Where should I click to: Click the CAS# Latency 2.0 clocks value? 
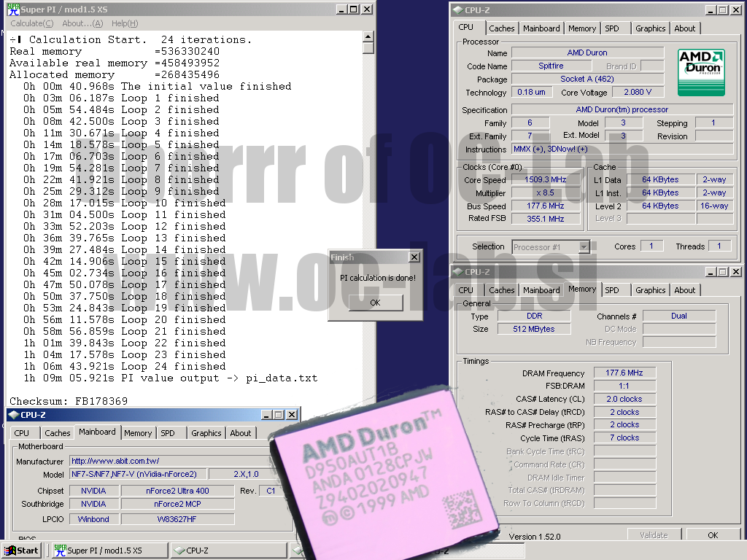[624, 399]
